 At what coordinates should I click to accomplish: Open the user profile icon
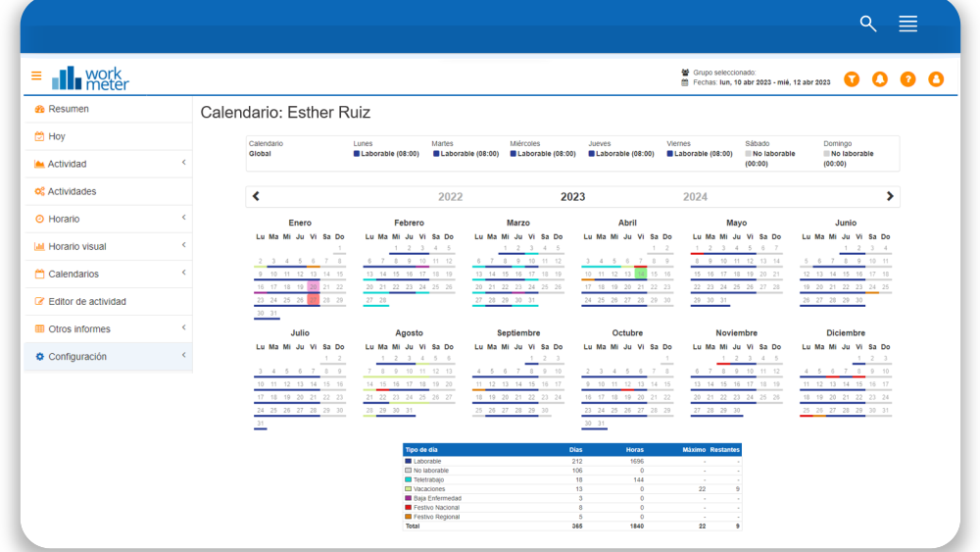[936, 78]
